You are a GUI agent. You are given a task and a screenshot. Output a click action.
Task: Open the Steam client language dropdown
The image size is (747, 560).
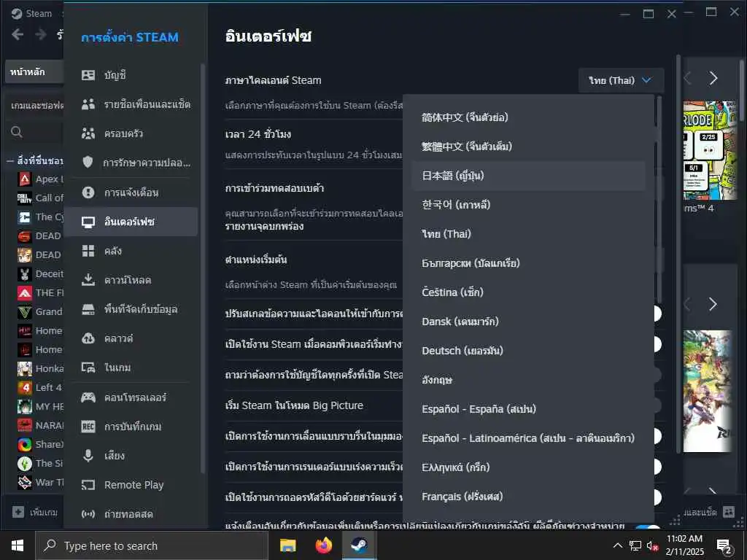[621, 80]
